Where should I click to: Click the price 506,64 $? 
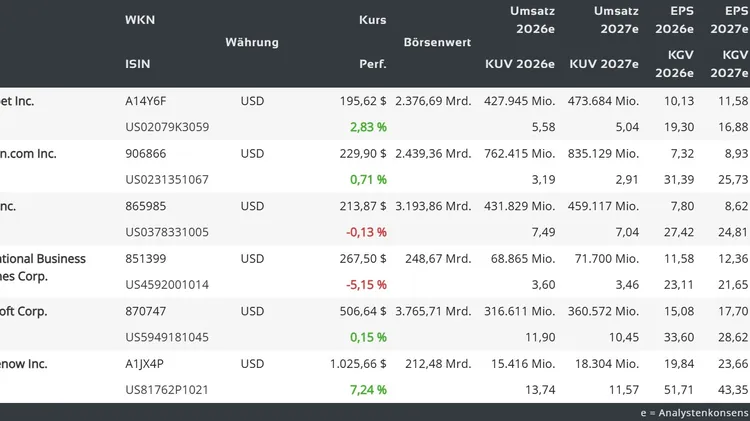click(x=363, y=312)
